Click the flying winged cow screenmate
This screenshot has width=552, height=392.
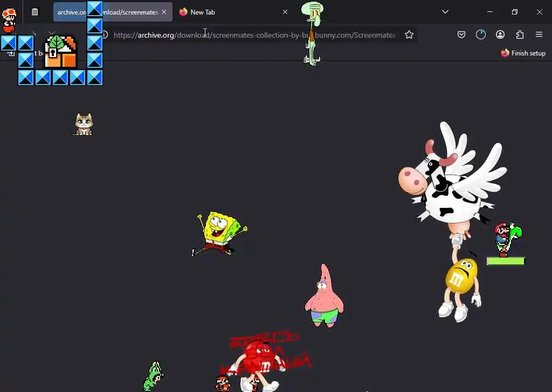tap(452, 179)
